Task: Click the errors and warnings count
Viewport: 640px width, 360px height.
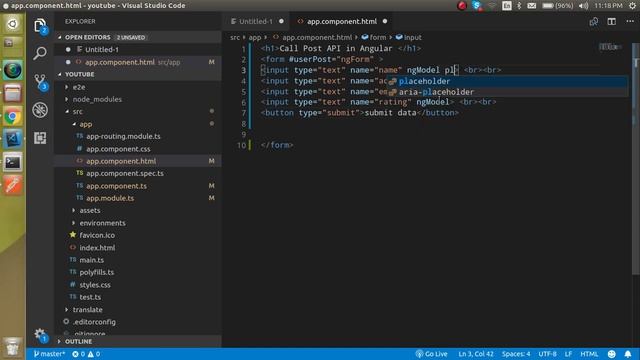Action: point(86,354)
